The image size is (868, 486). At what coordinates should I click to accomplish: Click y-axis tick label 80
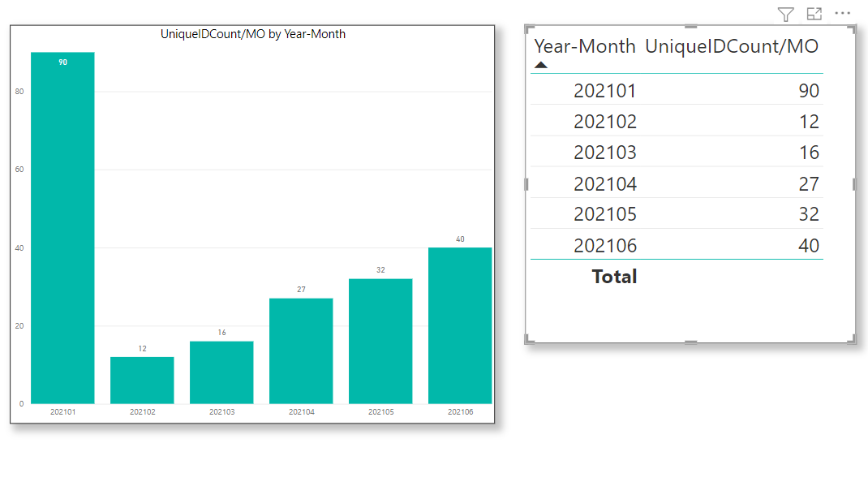(19, 92)
